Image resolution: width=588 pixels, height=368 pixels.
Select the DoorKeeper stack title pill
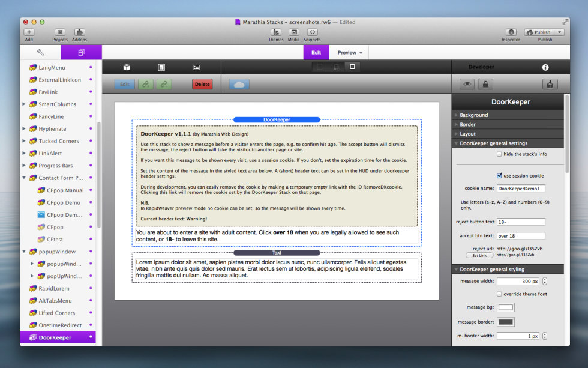pyautogui.click(x=277, y=119)
